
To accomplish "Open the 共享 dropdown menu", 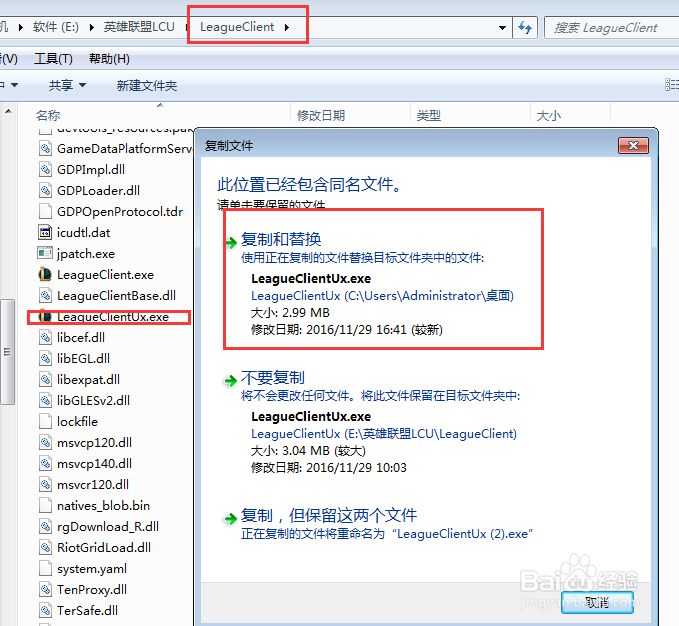I will click(67, 85).
